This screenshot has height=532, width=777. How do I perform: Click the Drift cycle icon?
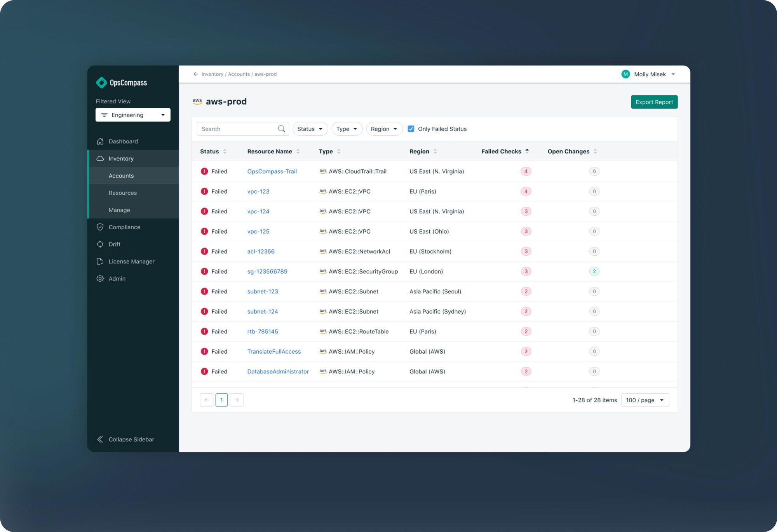(100, 244)
